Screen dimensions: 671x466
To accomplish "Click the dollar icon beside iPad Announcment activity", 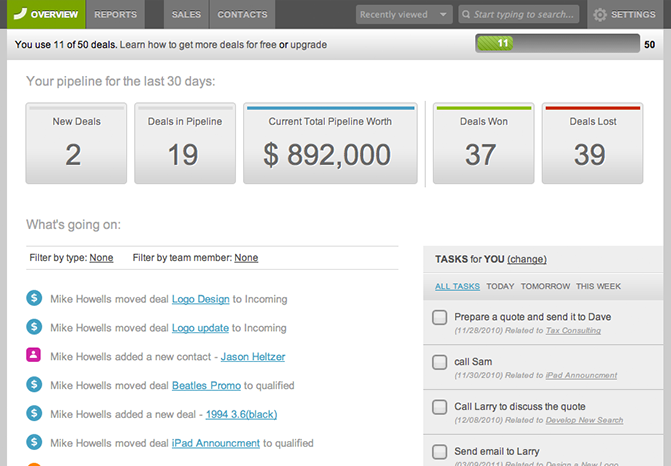I will (x=34, y=442).
